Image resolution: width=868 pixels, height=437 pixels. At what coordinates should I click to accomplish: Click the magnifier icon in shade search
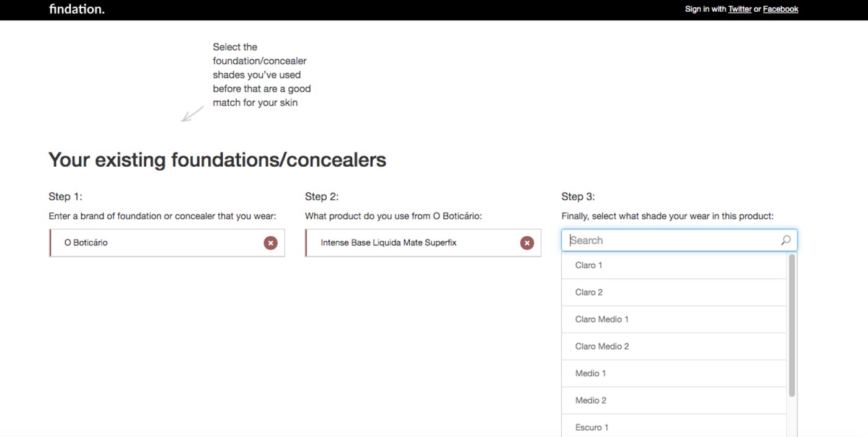pos(786,241)
